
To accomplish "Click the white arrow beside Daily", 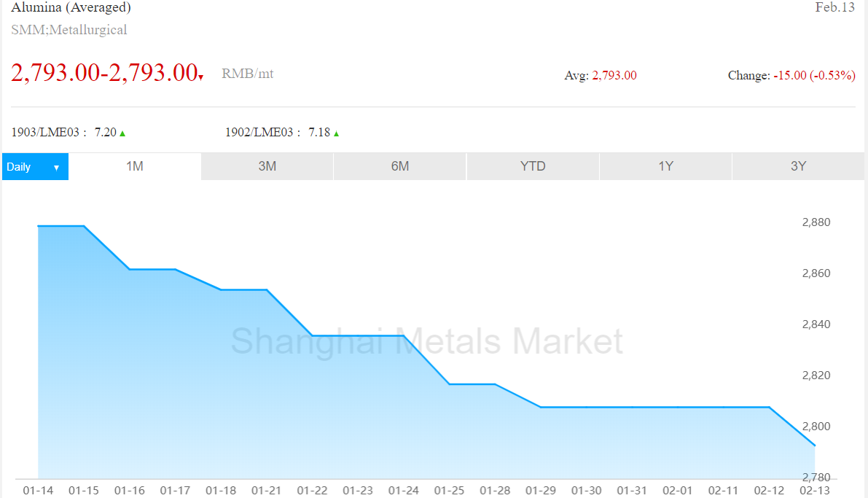I will coord(56,167).
